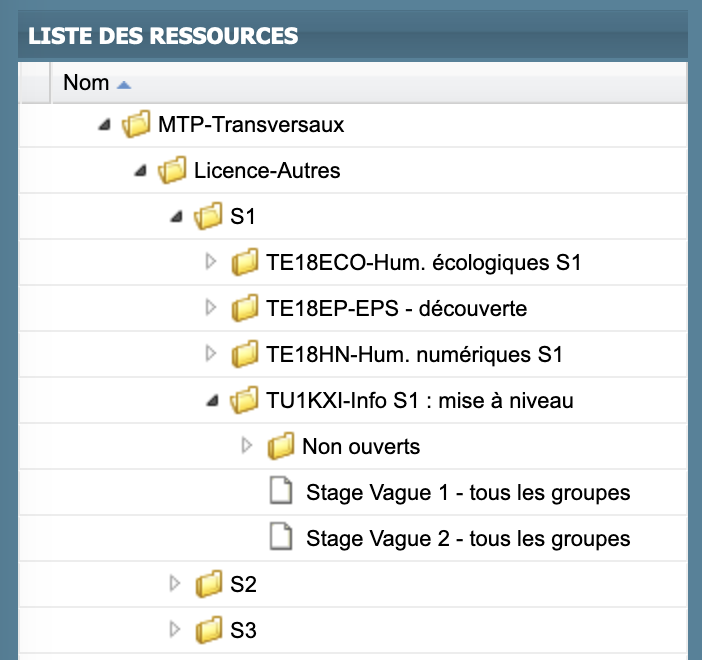702x660 pixels.
Task: Click the Stage Vague 1 document icon
Action: pyautogui.click(x=281, y=491)
